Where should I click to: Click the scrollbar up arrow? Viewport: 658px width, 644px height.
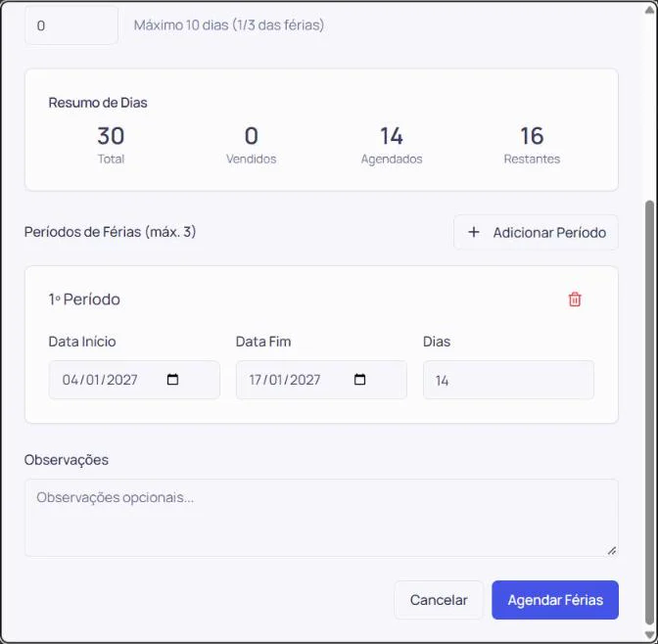coord(649,10)
